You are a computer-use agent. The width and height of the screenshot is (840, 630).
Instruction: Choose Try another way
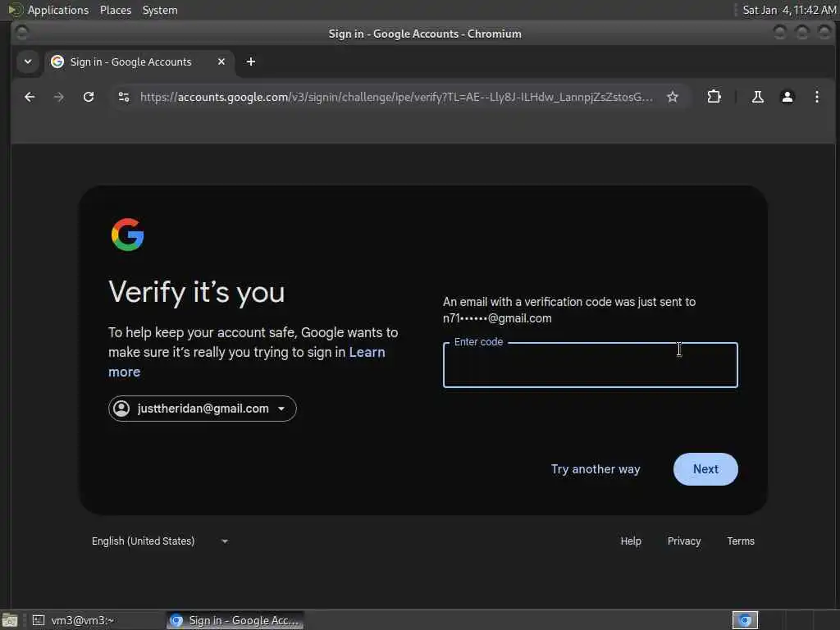[596, 469]
